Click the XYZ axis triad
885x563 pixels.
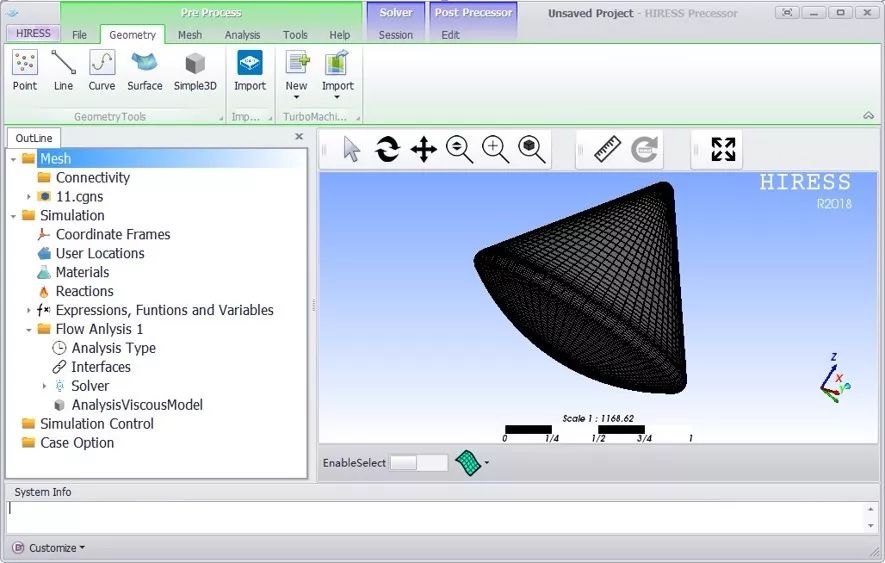point(835,378)
